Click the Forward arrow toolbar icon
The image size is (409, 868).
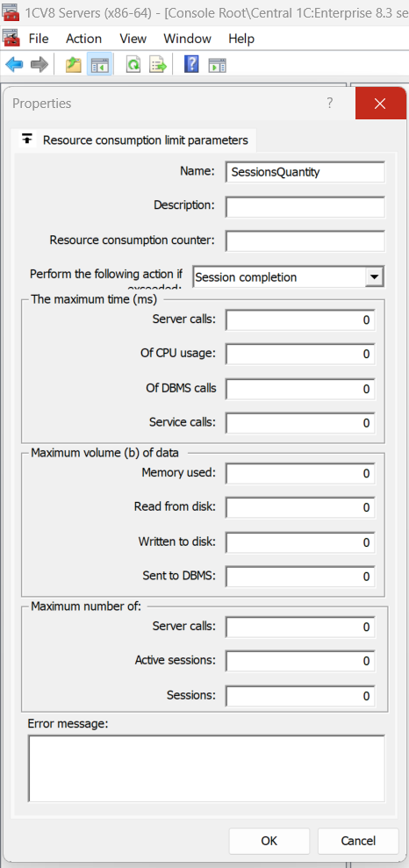click(x=39, y=65)
